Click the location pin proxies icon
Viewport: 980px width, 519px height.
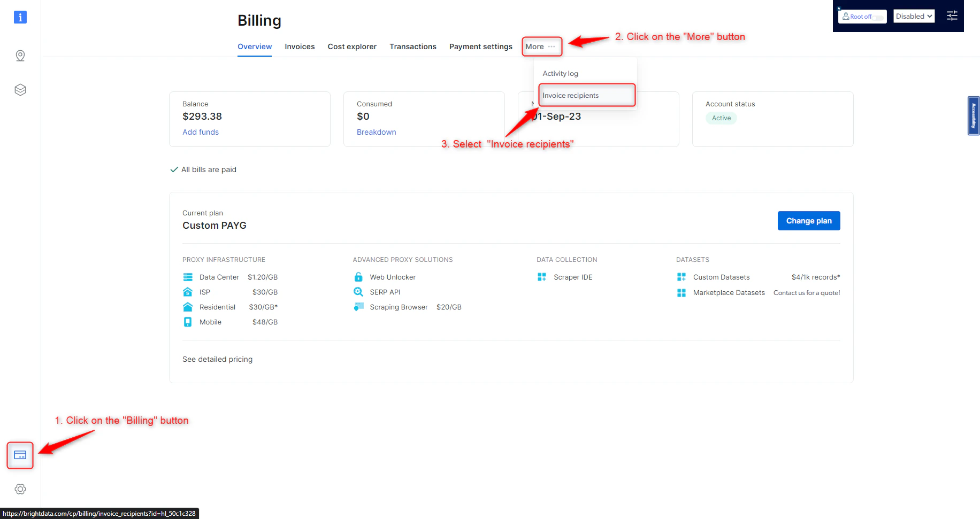[20, 56]
